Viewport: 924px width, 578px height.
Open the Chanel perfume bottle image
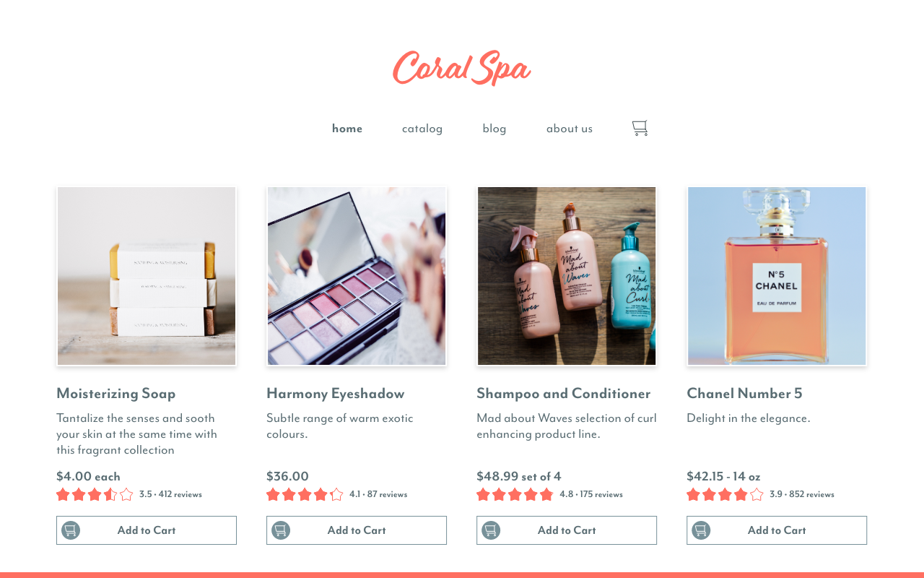click(x=777, y=276)
